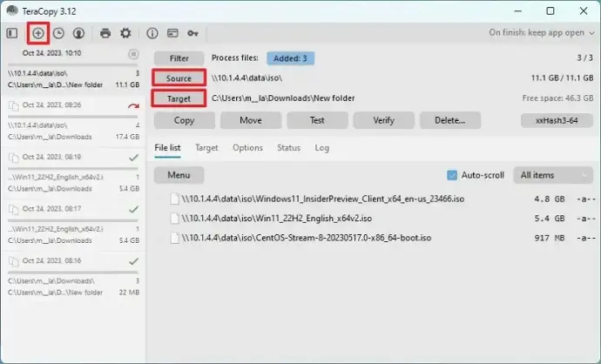Screen dimensions: 601x364
Task: Click the copy icon next to 08:19 date
Action: click(x=13, y=158)
